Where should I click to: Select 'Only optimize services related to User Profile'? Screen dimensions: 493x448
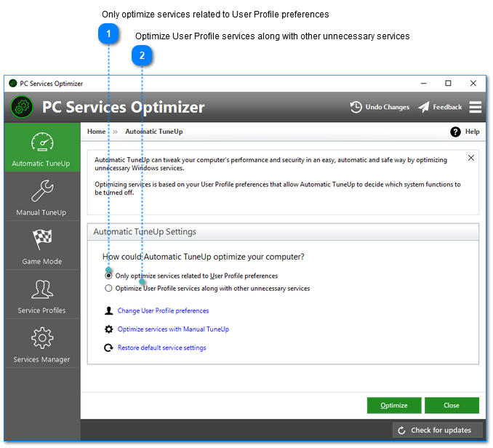click(x=109, y=276)
